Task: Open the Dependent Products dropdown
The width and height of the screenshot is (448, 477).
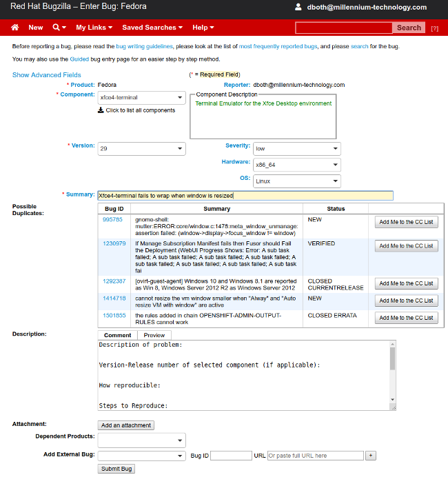Action: tap(141, 440)
